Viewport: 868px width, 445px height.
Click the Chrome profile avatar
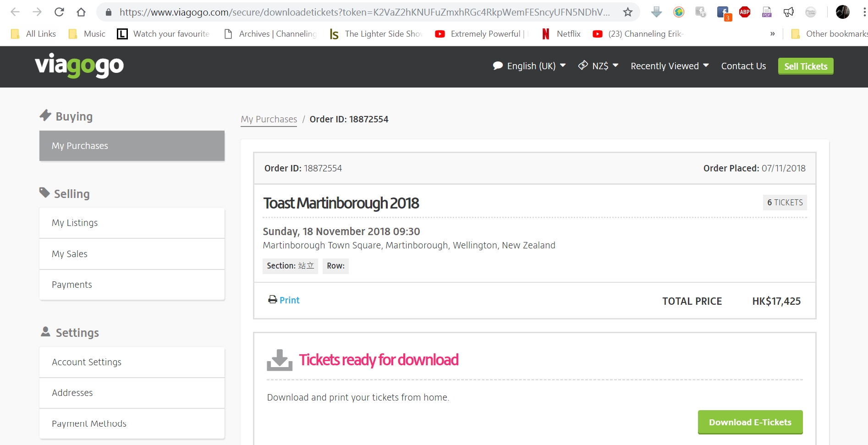pos(843,12)
